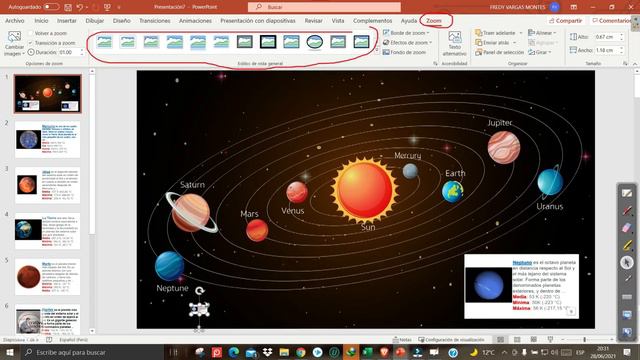Click the Buscar search box
Viewport: 640px width, 360px height.
point(324,7)
